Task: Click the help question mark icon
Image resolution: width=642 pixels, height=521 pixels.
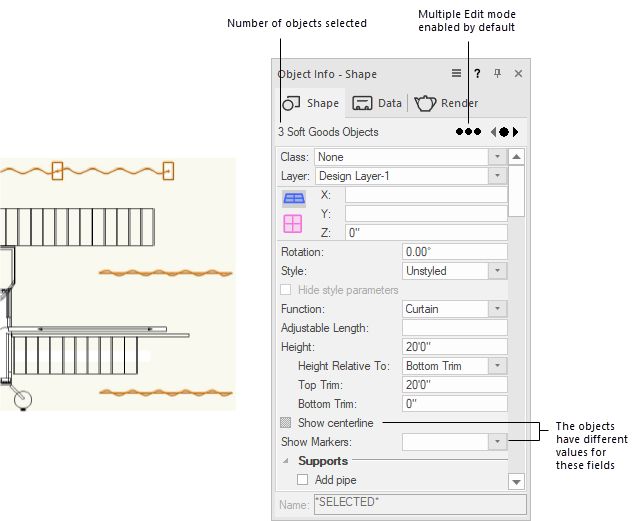Action: (477, 73)
